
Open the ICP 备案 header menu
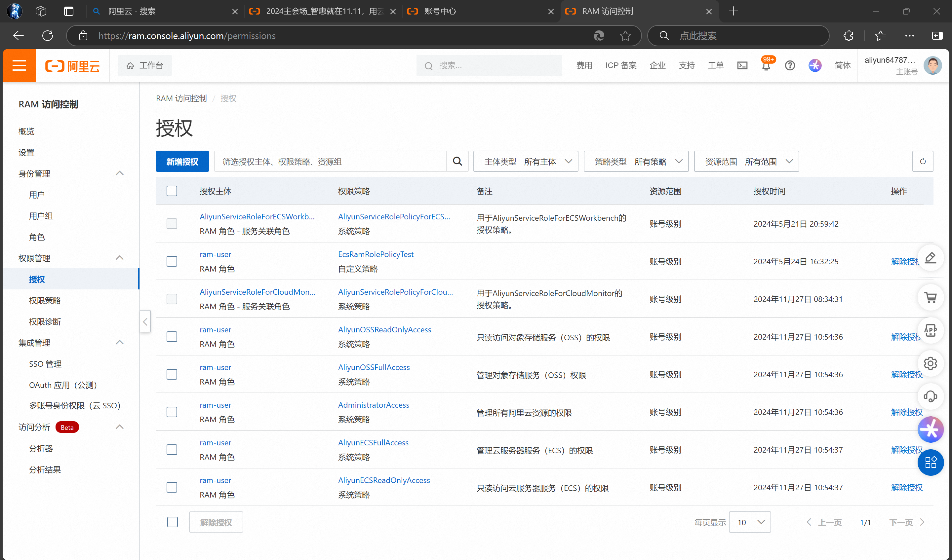pos(621,65)
